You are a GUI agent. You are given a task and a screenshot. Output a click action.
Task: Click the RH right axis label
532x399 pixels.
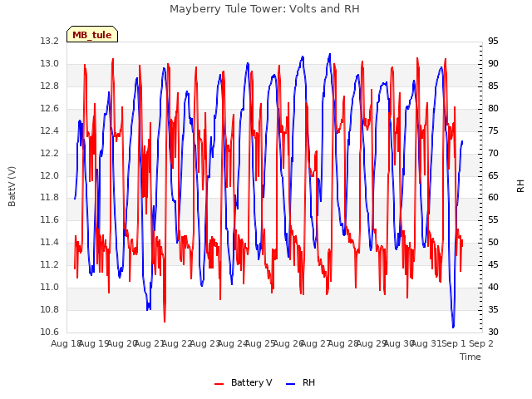(520, 186)
